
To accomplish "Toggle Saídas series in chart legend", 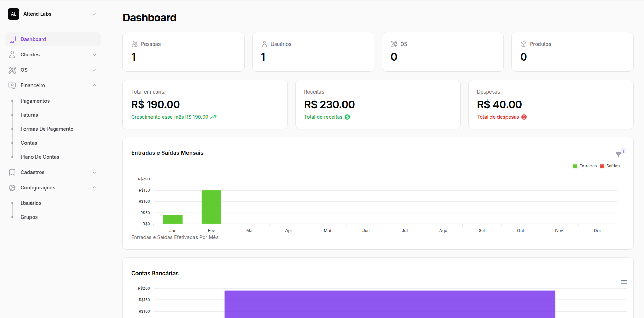I will tap(610, 166).
